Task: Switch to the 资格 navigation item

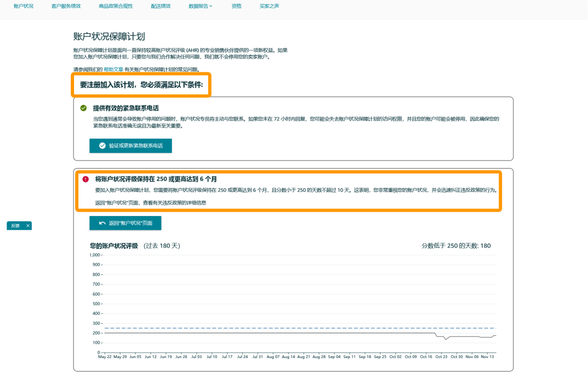Action: 236,6
